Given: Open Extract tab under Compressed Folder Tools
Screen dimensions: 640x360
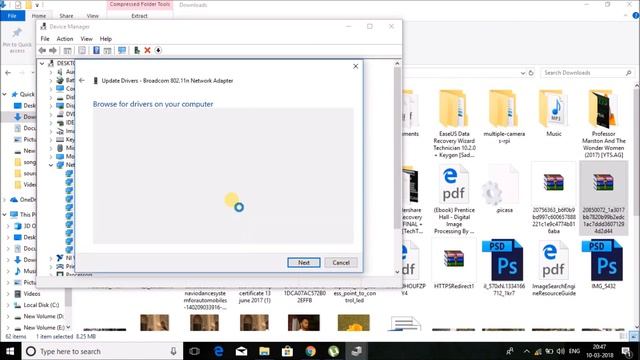Looking at the screenshot, I should 139,16.
